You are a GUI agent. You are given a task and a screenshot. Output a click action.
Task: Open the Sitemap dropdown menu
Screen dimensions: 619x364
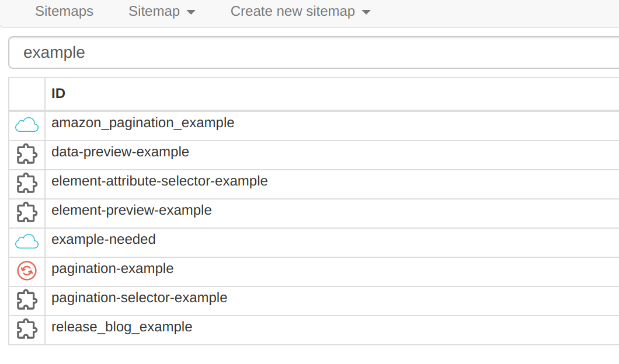pos(162,11)
